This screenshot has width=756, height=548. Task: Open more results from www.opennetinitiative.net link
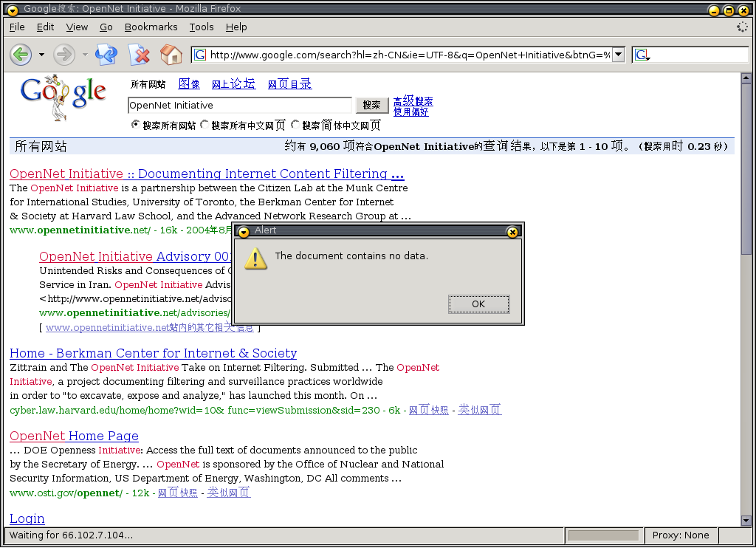[149, 328]
